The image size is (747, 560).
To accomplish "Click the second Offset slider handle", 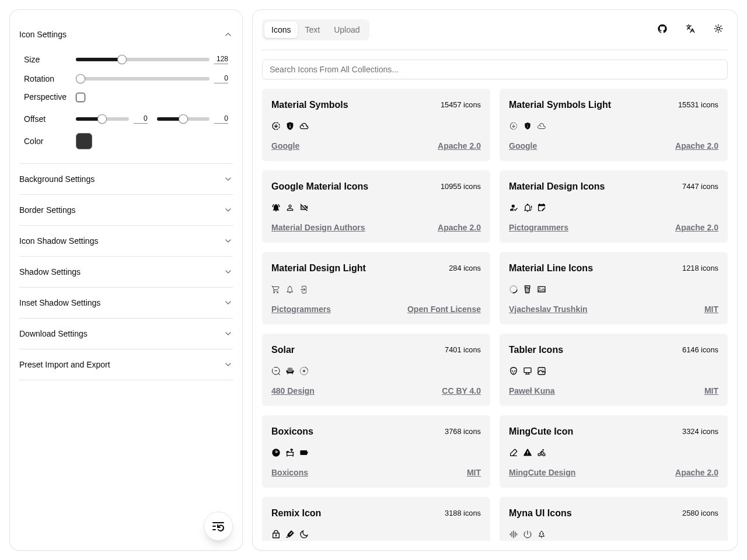I will (x=183, y=119).
